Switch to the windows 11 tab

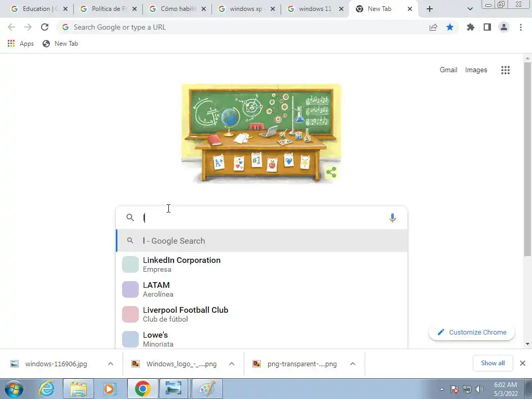coord(313,9)
